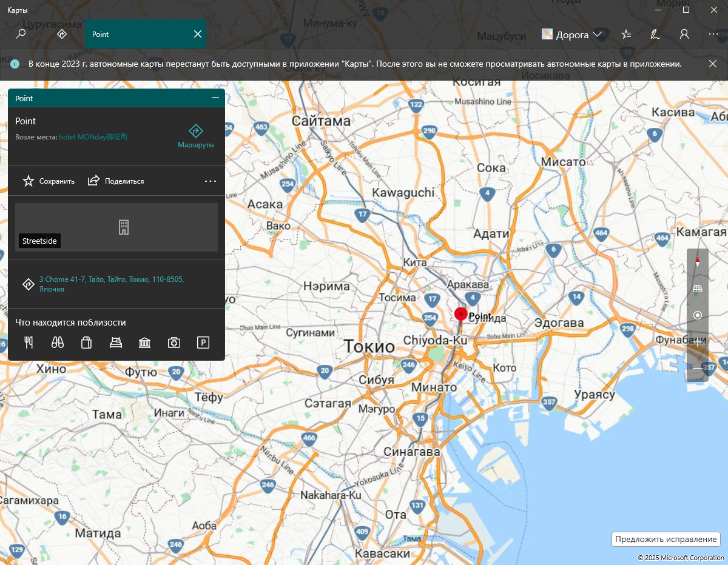Open saved places favorites list icon
The image size is (728, 565).
[x=627, y=35]
